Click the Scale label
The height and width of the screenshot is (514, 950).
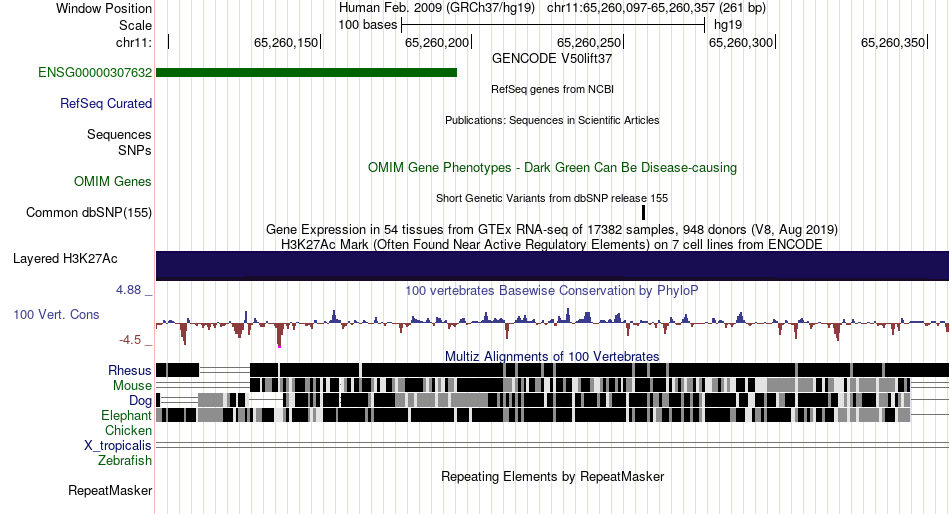pyautogui.click(x=135, y=25)
